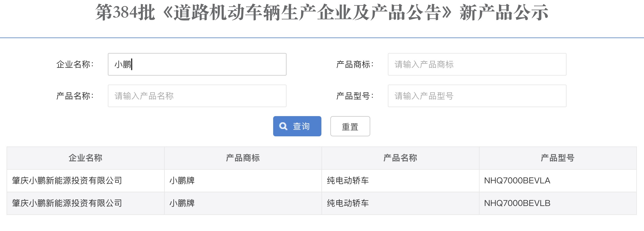The width and height of the screenshot is (644, 231).
Task: Select model NHQ7000BEVLB in the table
Action: click(517, 203)
